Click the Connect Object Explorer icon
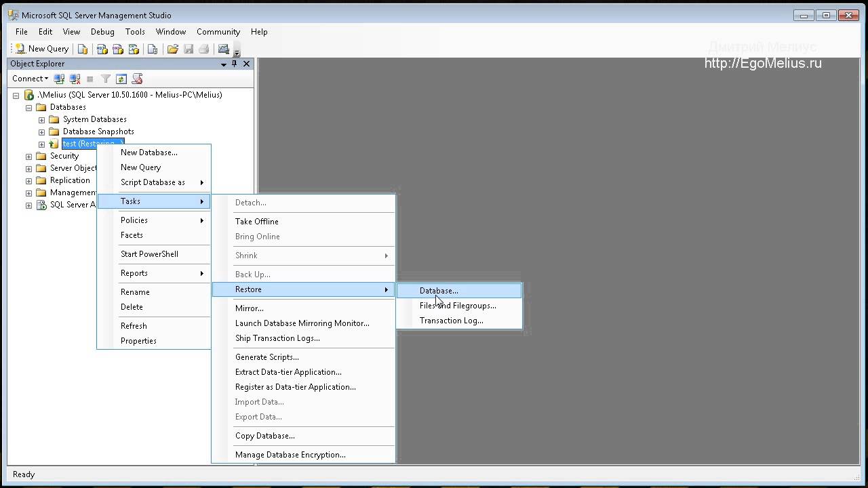868x488 pixels. coord(59,79)
